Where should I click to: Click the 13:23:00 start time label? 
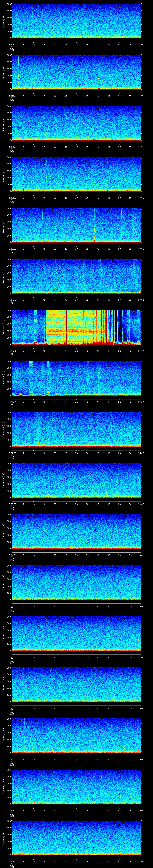click(x=12, y=504)
